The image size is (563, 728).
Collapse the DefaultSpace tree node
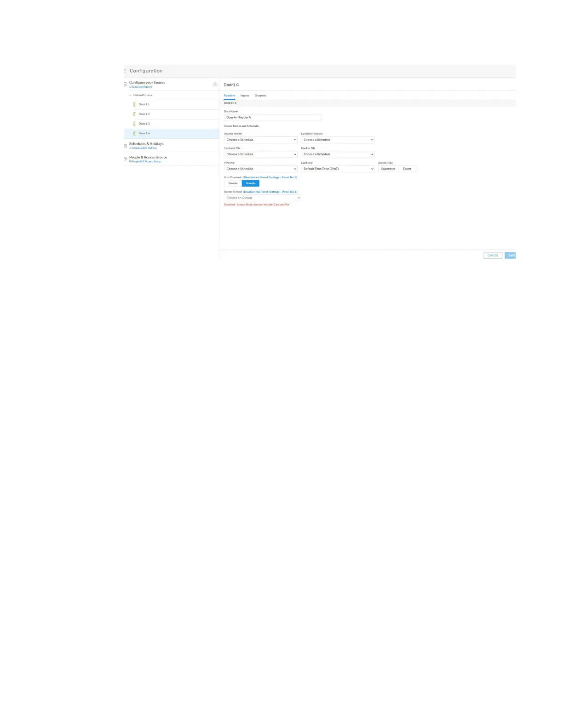click(x=130, y=95)
